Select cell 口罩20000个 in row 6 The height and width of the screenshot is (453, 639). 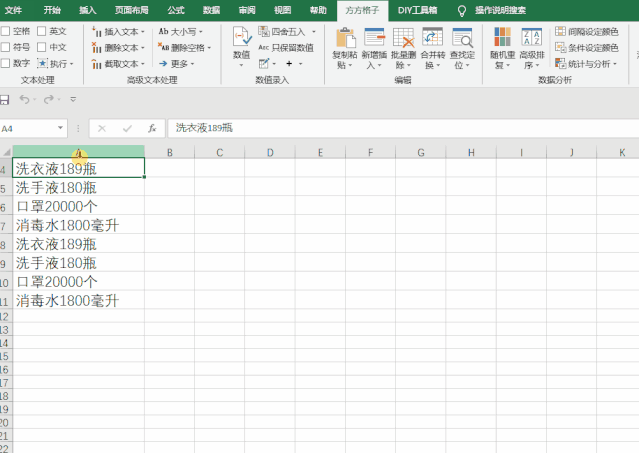[x=79, y=207]
